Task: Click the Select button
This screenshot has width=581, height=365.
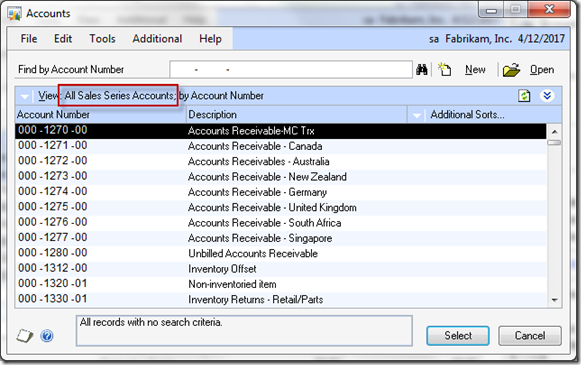Action: coord(458,336)
